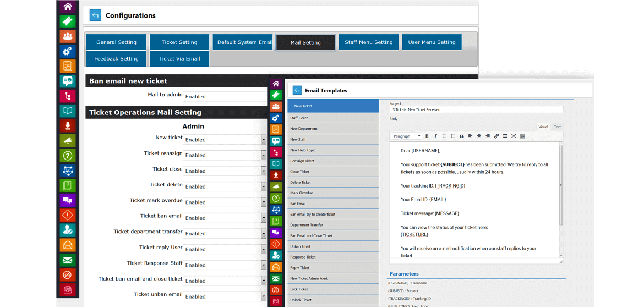Screen dimensions: 644x308
Task: Select the Close Ticket email template
Action: 333,171
